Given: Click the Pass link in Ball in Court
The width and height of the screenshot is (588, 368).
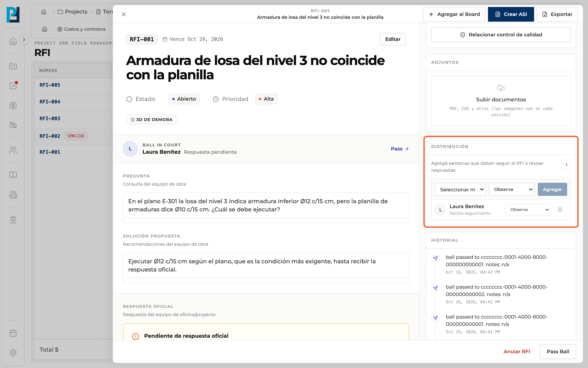Looking at the screenshot, I should coord(399,149).
